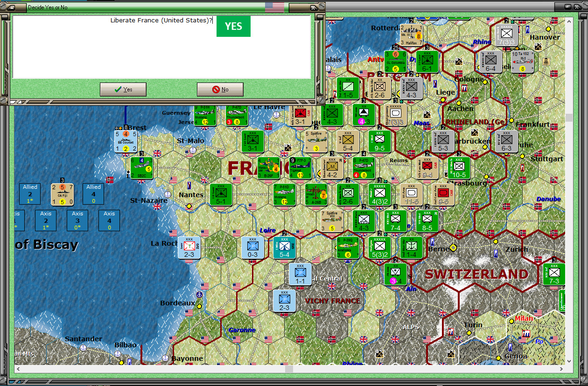Select the 5-4 GRE mountain corps

tap(284, 248)
